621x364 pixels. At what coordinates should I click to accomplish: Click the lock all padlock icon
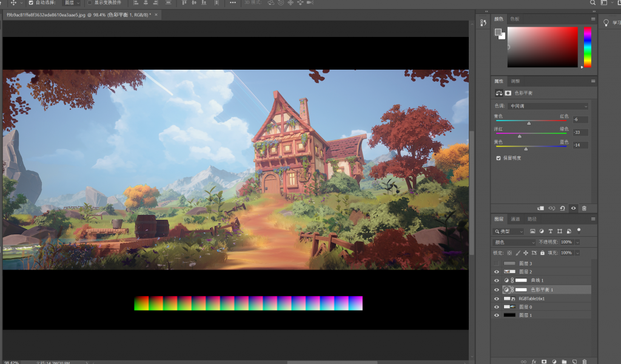tap(543, 253)
